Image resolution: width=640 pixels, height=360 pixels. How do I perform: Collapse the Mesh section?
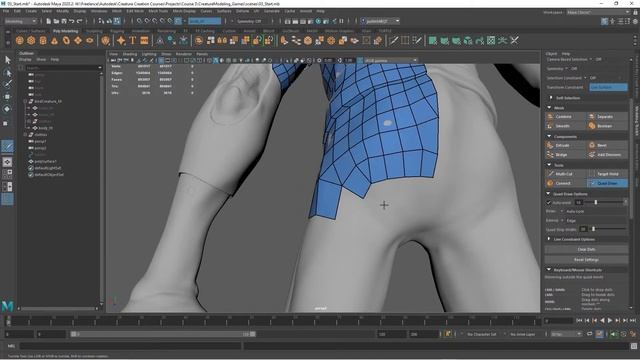click(x=549, y=108)
